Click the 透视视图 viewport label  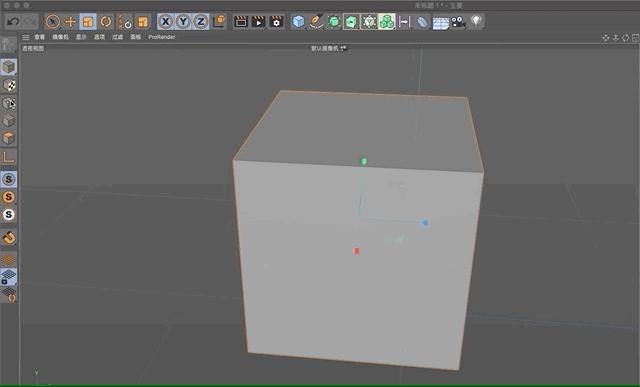tap(33, 48)
